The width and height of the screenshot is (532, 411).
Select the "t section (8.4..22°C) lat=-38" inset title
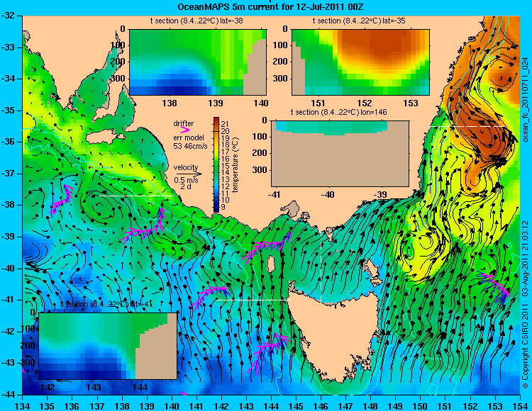point(196,21)
